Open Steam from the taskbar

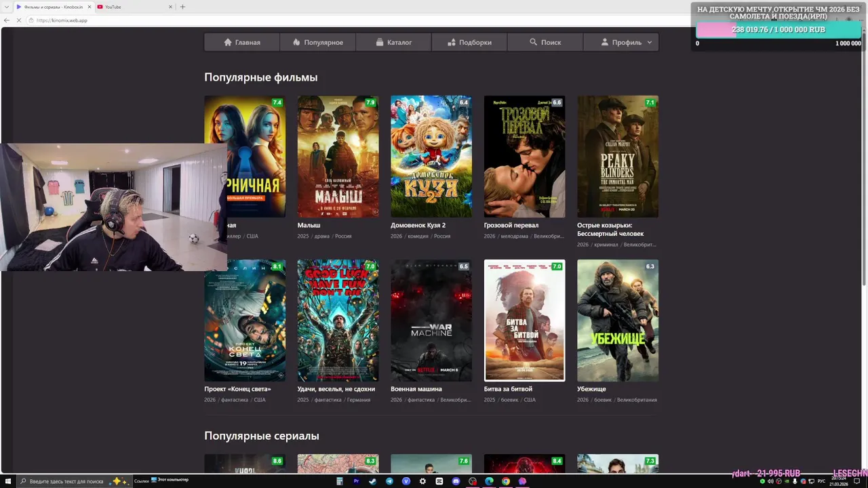[373, 481]
